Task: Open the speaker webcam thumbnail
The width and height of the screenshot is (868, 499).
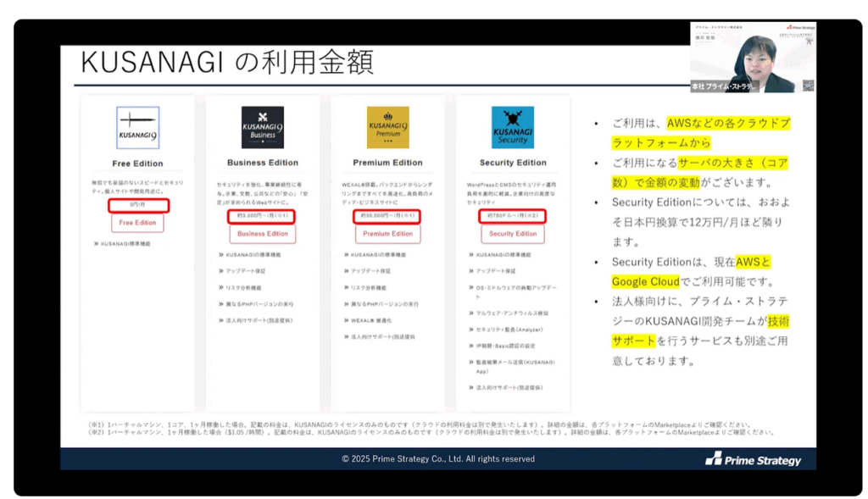Action: pos(753,58)
